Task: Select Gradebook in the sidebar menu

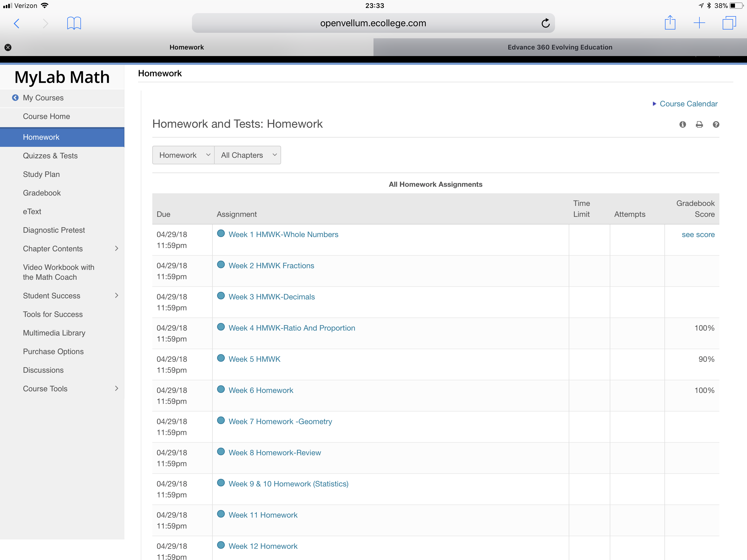Action: 42,193
